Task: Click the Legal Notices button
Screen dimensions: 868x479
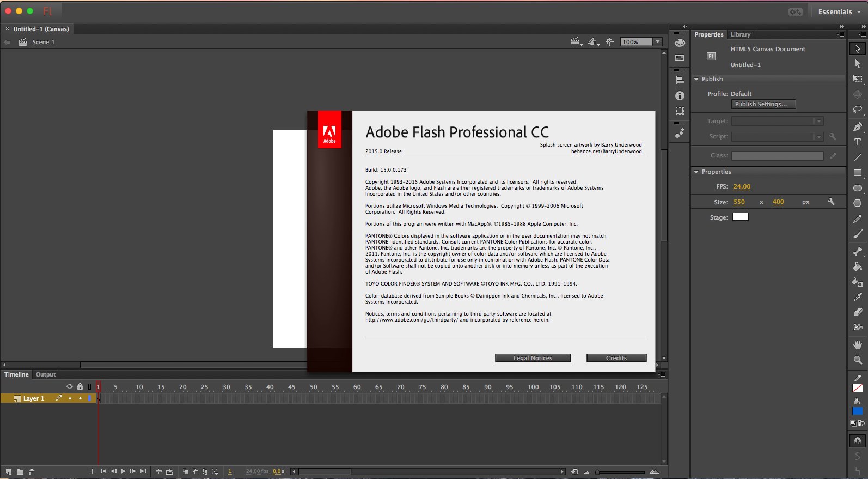Action: [x=533, y=358]
